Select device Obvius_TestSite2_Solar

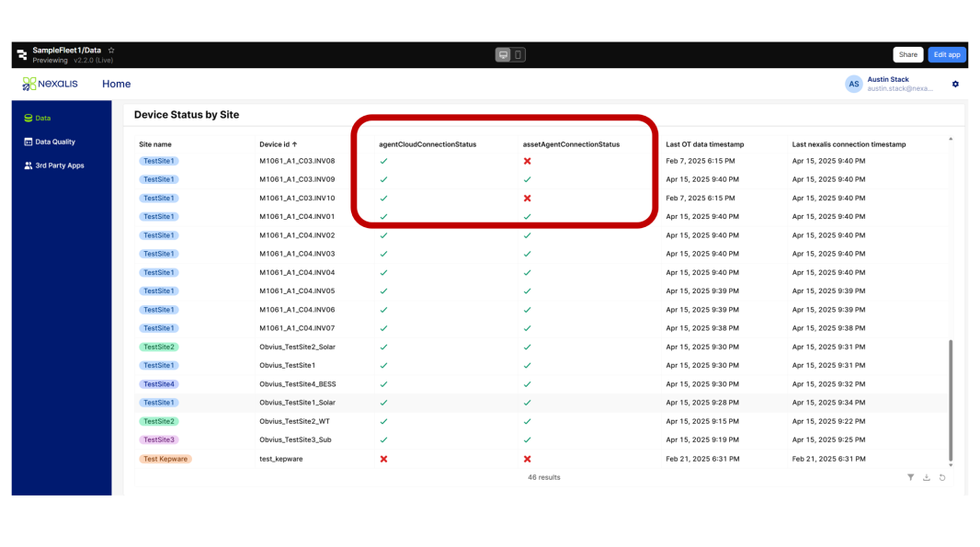(298, 347)
